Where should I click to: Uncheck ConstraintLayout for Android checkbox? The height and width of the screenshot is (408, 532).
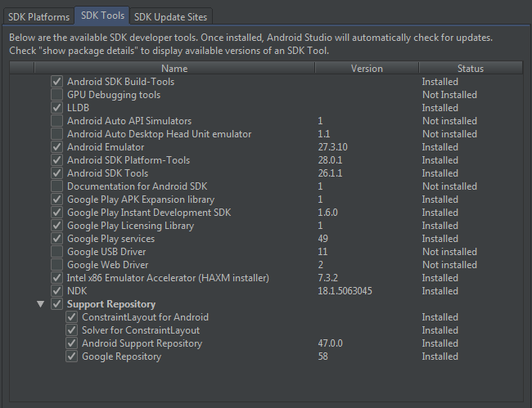click(x=71, y=317)
